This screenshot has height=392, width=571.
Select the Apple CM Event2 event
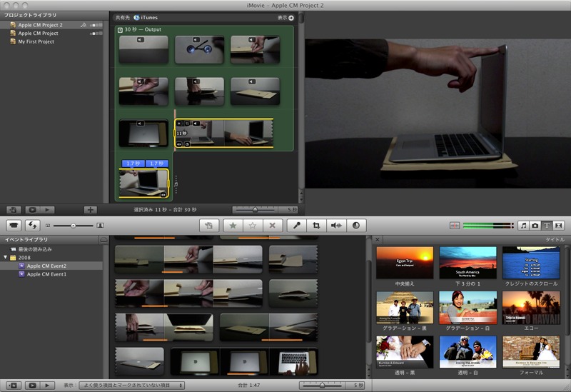pyautogui.click(x=51, y=266)
